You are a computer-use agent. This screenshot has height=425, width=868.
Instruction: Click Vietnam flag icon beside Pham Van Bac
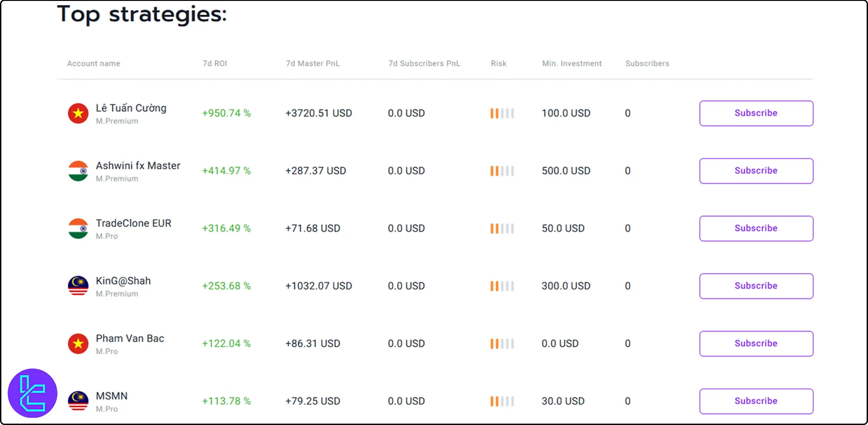78,344
